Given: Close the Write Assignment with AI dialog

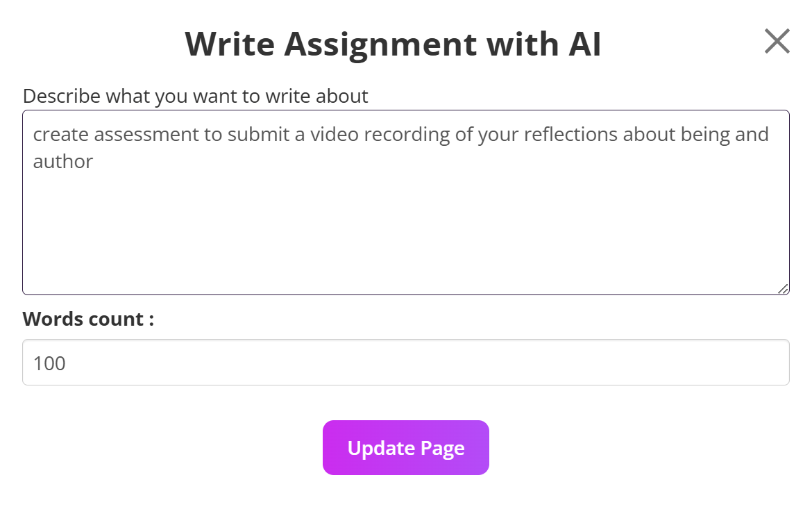Looking at the screenshot, I should [x=777, y=42].
